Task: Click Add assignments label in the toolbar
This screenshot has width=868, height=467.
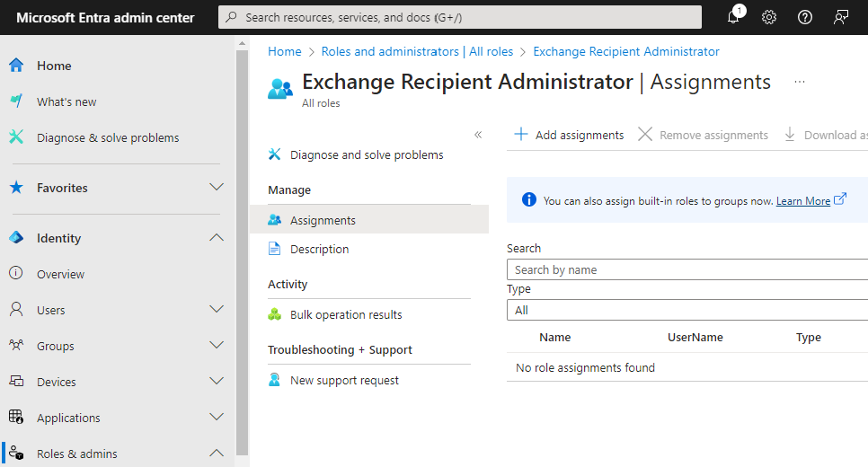Action: [579, 135]
